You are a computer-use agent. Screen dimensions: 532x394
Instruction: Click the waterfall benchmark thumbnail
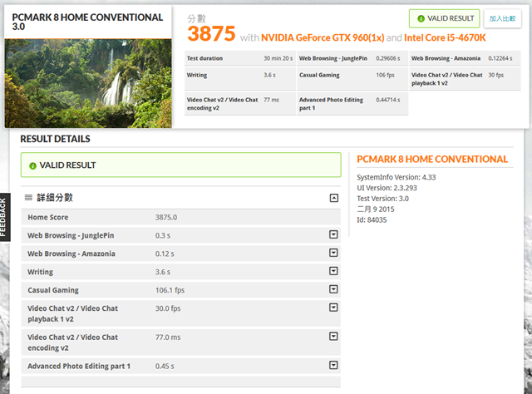coord(88,83)
